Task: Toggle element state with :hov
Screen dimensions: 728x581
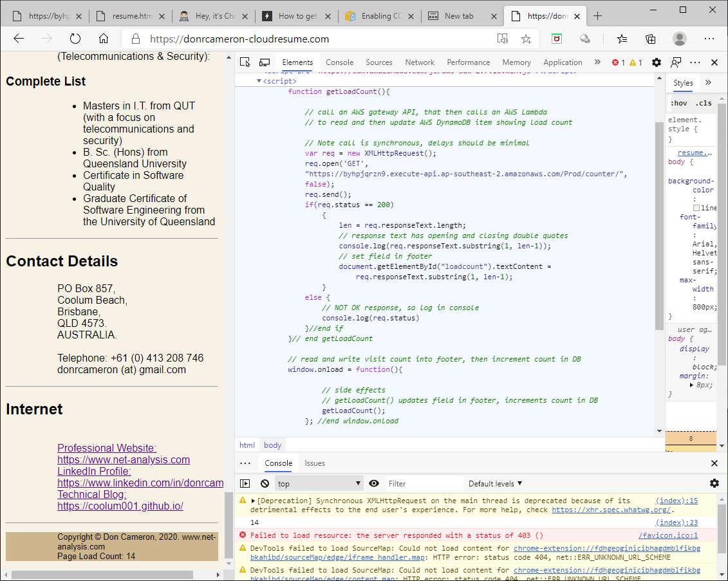Action: click(679, 103)
